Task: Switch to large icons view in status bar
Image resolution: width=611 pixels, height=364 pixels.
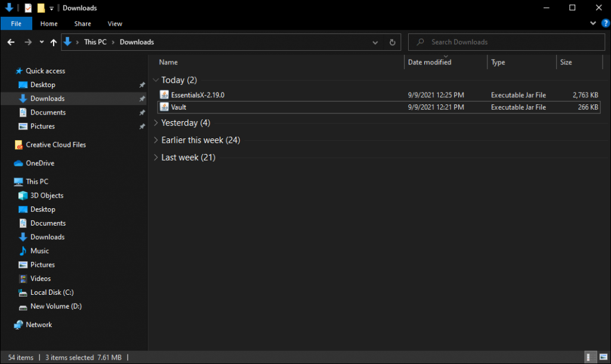Action: coord(604,357)
